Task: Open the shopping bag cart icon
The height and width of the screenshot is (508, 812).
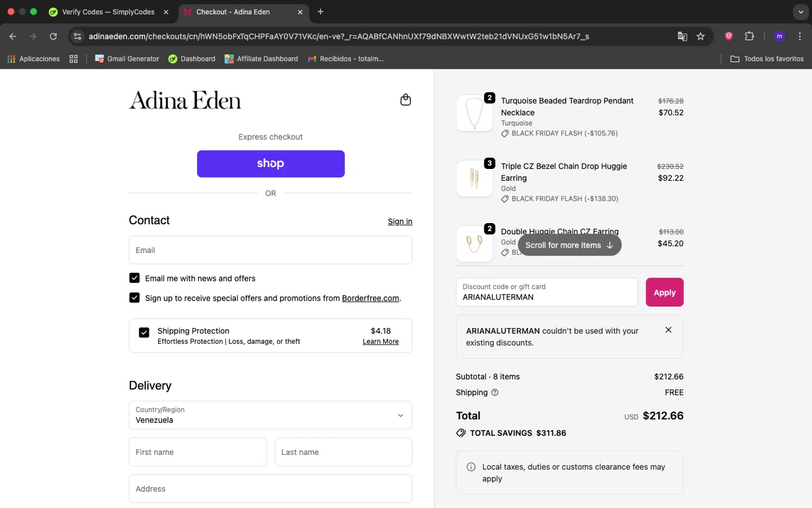Action: pyautogui.click(x=405, y=100)
